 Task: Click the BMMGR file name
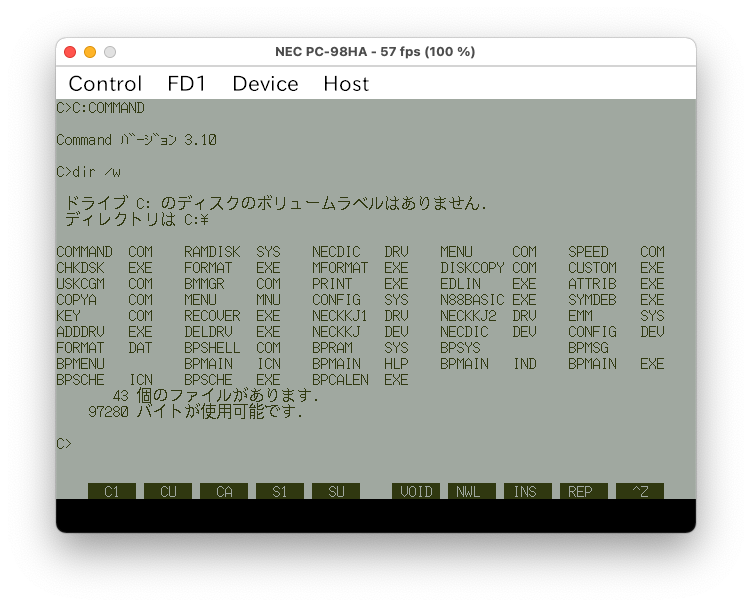coord(204,284)
